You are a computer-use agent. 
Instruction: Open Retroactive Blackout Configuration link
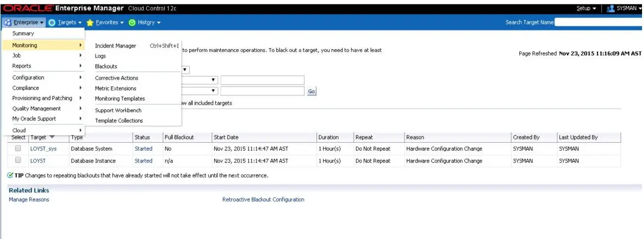[263, 199]
